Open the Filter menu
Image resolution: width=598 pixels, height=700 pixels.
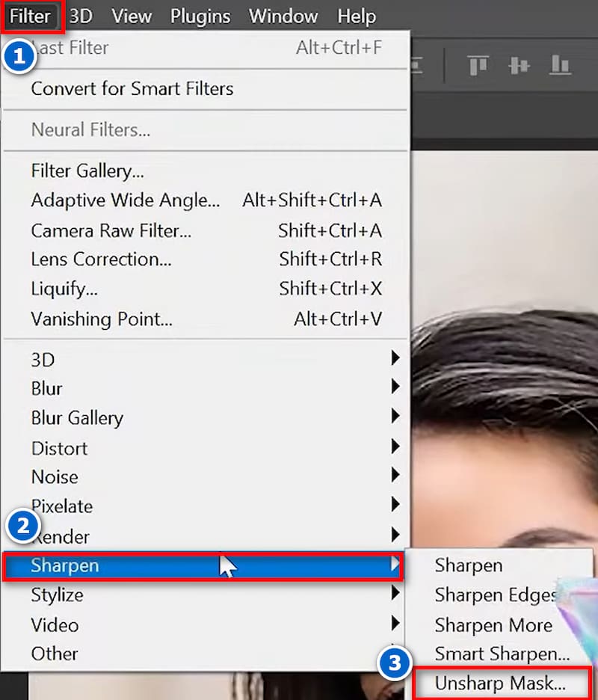coord(30,16)
